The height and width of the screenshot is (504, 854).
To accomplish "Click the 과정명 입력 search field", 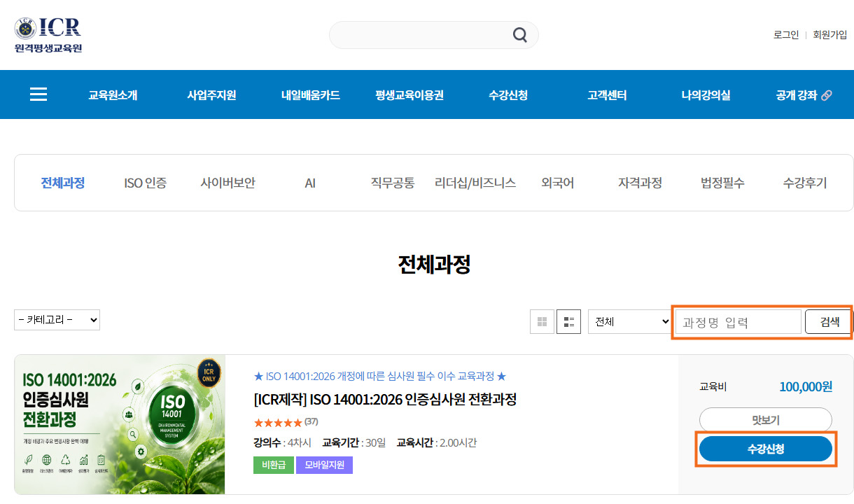I will coord(738,322).
